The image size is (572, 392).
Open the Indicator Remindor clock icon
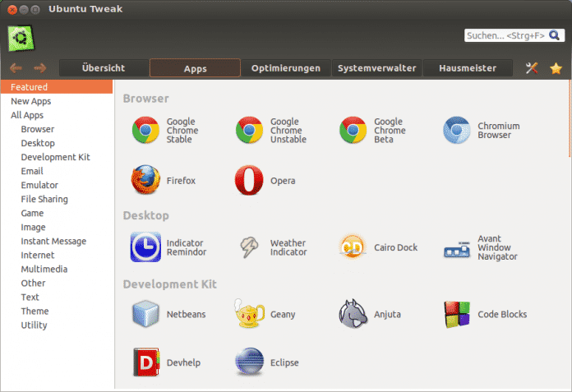145,247
